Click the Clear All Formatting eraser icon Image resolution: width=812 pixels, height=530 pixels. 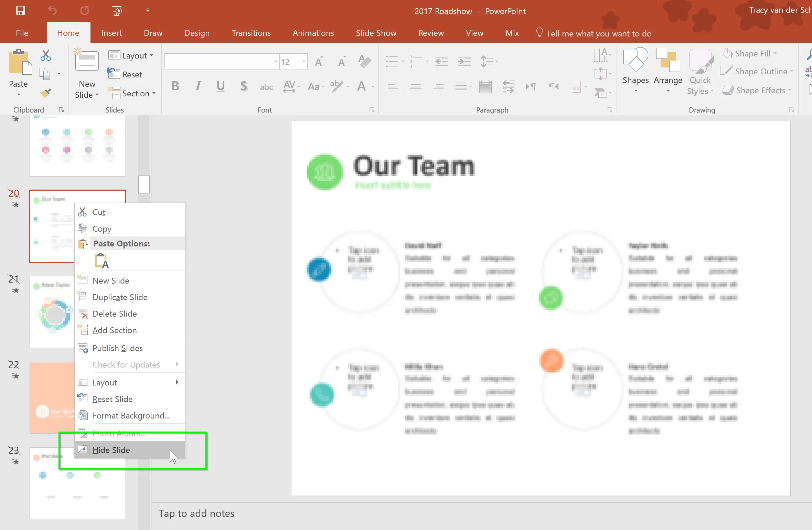coord(364,62)
